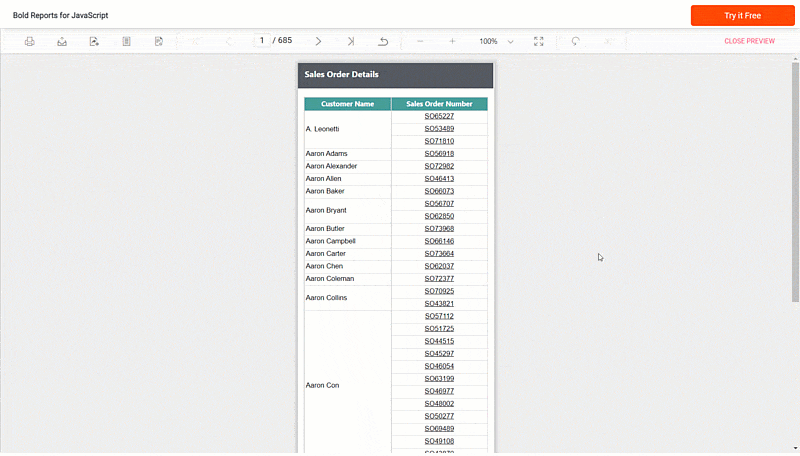The height and width of the screenshot is (456, 800).
Task: Open sales order SO57112
Action: pos(439,316)
